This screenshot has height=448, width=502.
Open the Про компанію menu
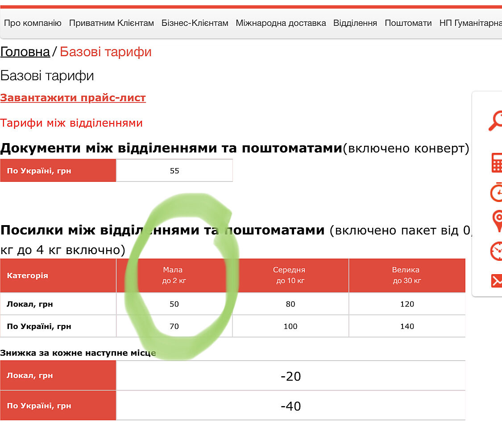click(x=33, y=23)
